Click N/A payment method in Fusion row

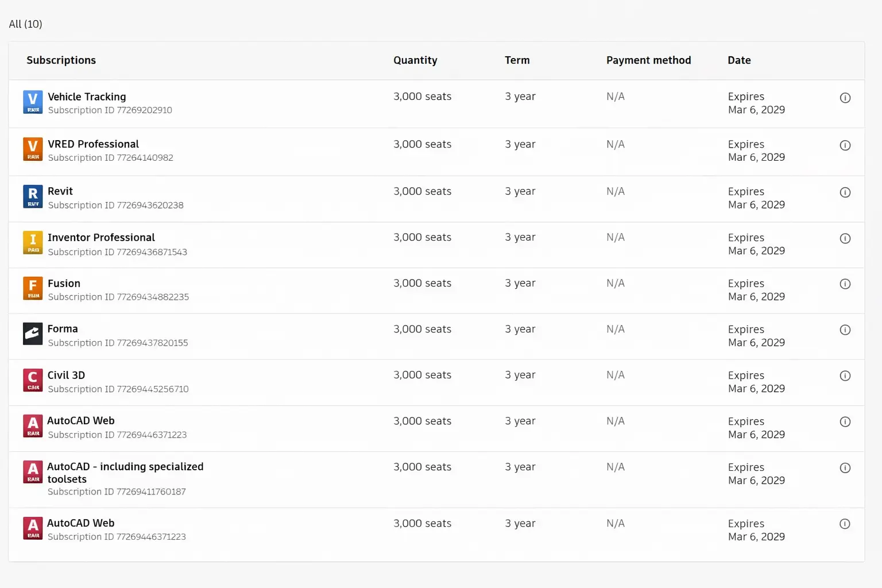click(x=616, y=283)
